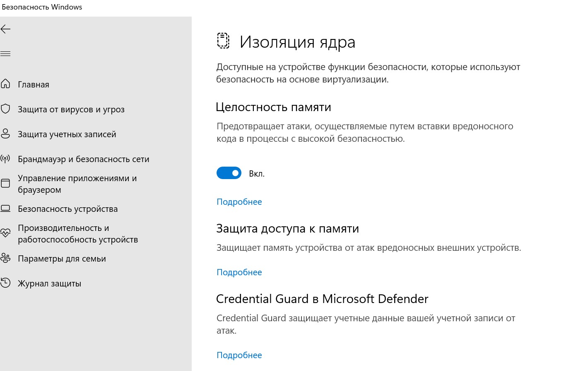
Task: Click Подробнее link under Целостность памяти
Action: [239, 202]
